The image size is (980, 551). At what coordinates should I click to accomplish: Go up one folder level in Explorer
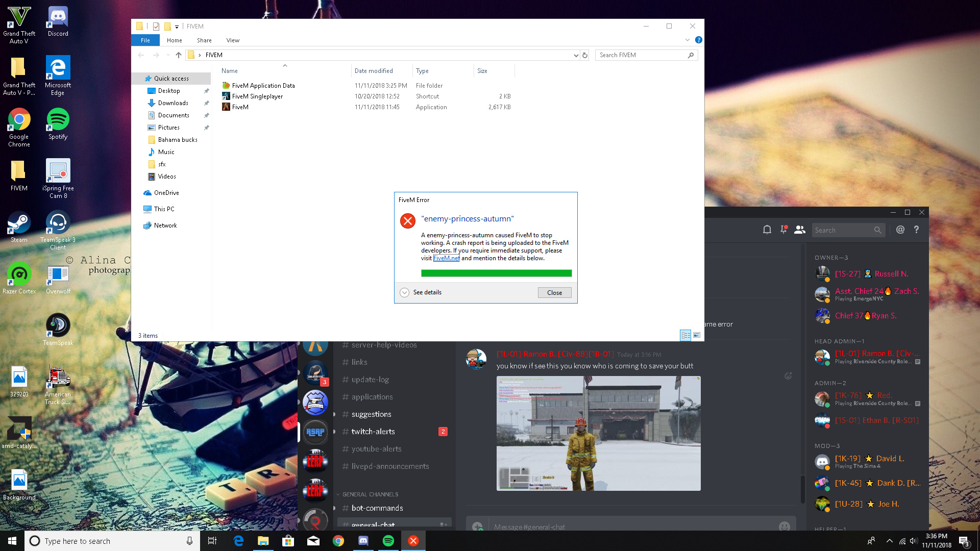coord(178,55)
